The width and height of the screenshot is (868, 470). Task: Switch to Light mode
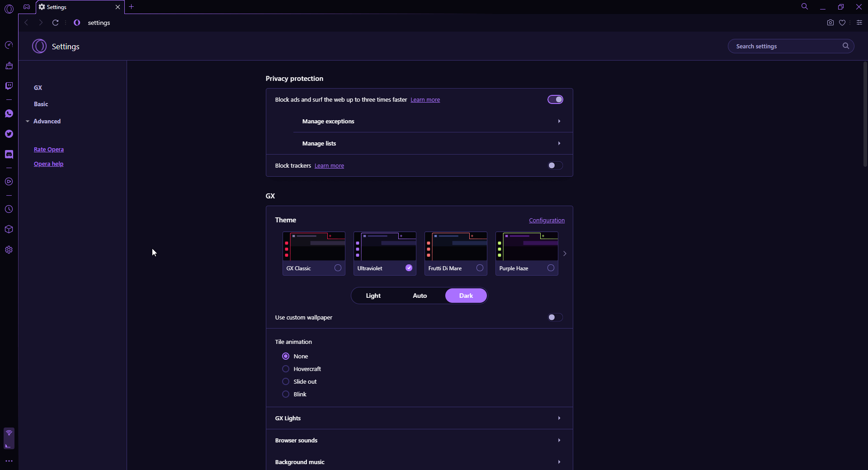(373, 296)
